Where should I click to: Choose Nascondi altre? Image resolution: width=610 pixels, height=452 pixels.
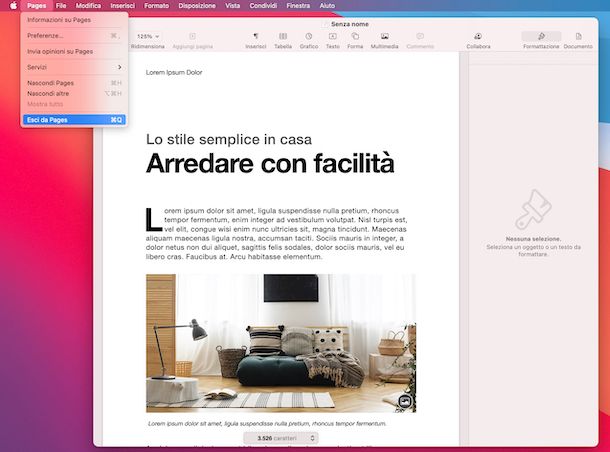pos(74,93)
